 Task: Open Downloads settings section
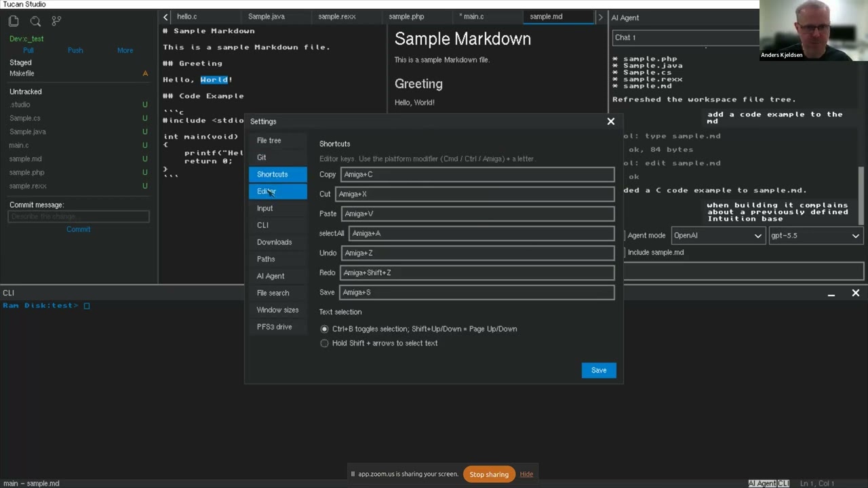tap(277, 242)
